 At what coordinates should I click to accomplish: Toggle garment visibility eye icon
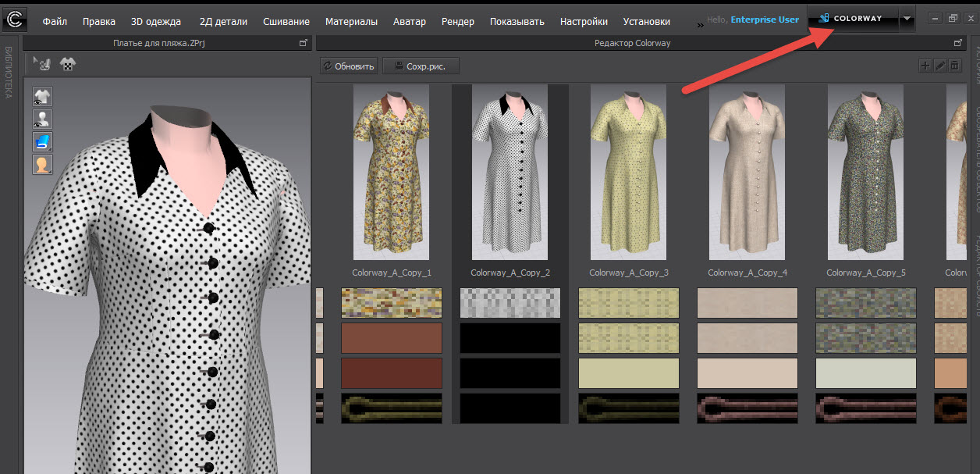pos(42,96)
